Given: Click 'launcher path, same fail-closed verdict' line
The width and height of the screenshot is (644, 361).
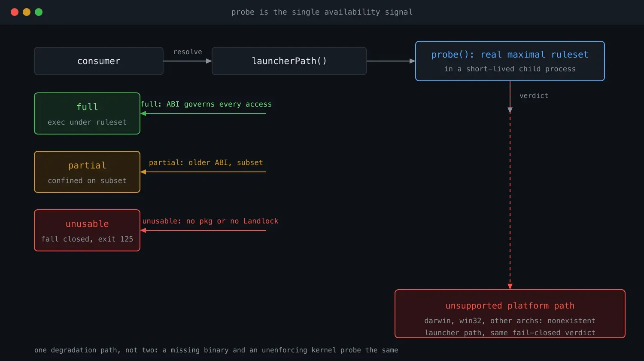Looking at the screenshot, I should (x=510, y=333).
